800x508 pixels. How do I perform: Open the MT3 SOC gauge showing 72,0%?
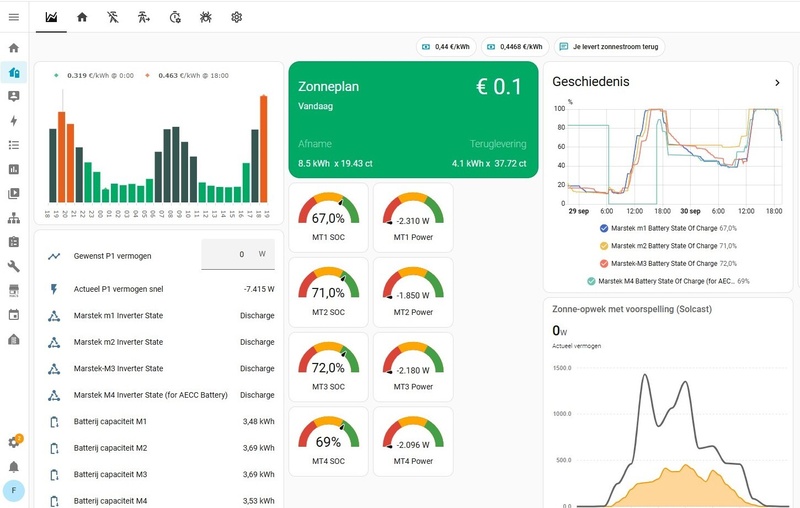(x=329, y=367)
